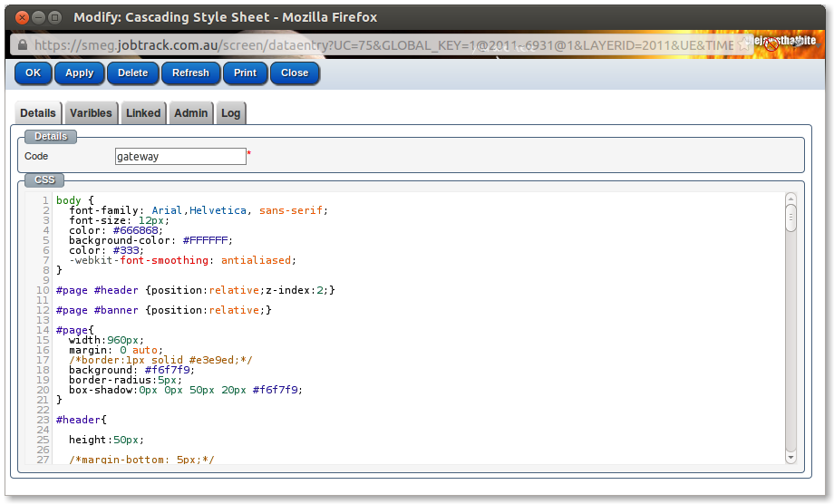Click the scrollbar thumb in the CSS editor
This screenshot has height=504, width=834.
point(790,218)
